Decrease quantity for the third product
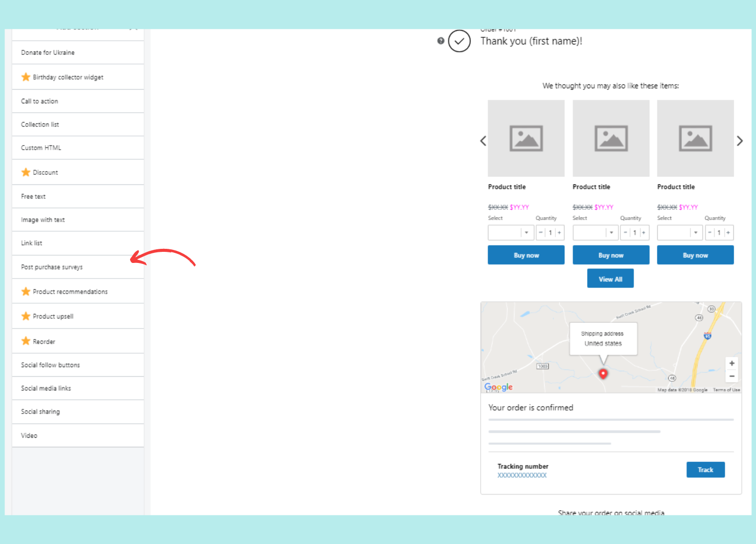Viewport: 756px width, 544px height. [710, 233]
